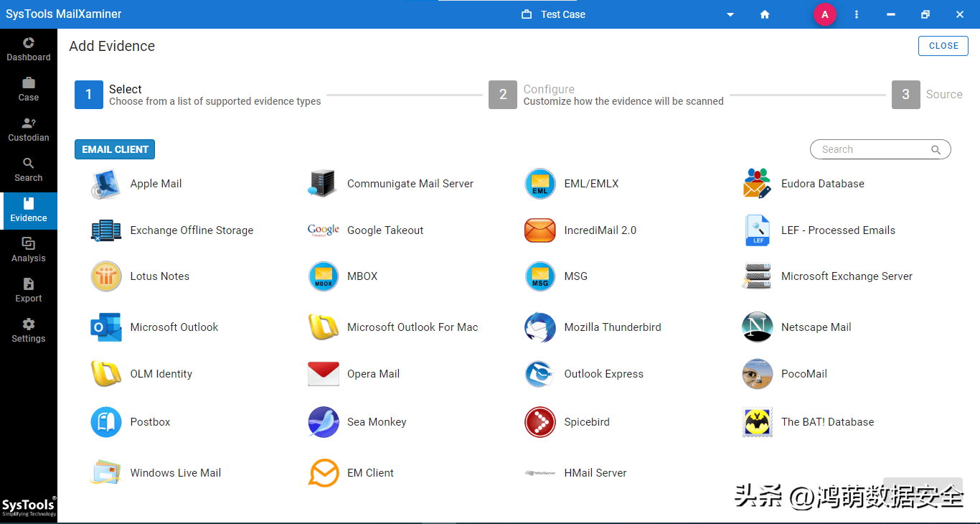Pick The BAT! Database icon

pos(757,422)
